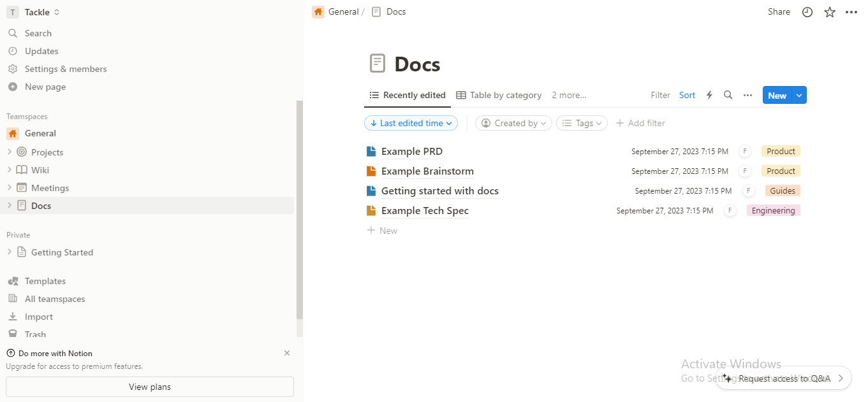The width and height of the screenshot is (868, 402).
Task: Open the New button dropdown arrow
Action: (800, 96)
